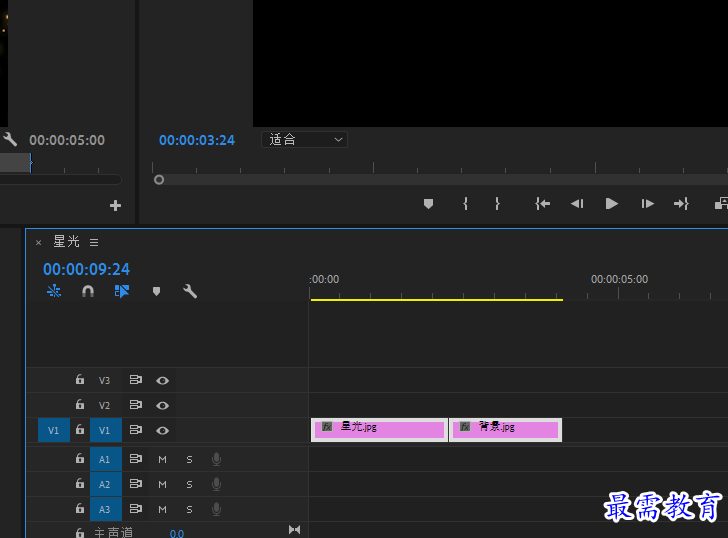
Task: Toggle sync lock on V2
Action: [136, 405]
